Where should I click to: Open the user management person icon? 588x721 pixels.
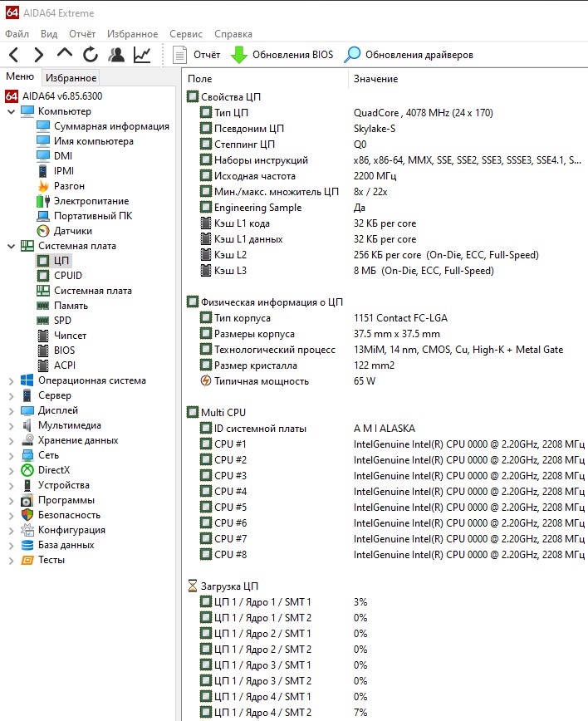[x=116, y=55]
